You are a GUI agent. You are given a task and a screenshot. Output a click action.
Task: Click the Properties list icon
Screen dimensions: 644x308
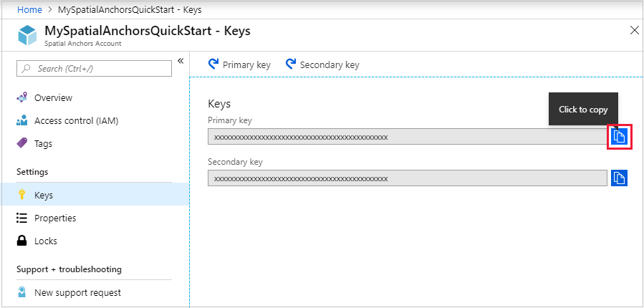tap(21, 218)
